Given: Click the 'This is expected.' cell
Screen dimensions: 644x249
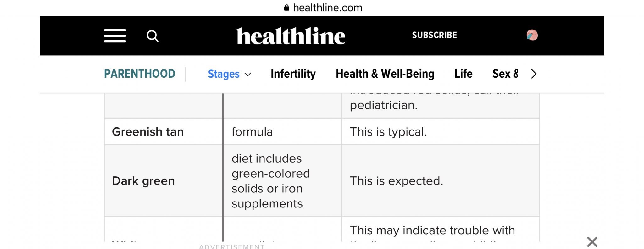Looking at the screenshot, I should pyautogui.click(x=396, y=181).
